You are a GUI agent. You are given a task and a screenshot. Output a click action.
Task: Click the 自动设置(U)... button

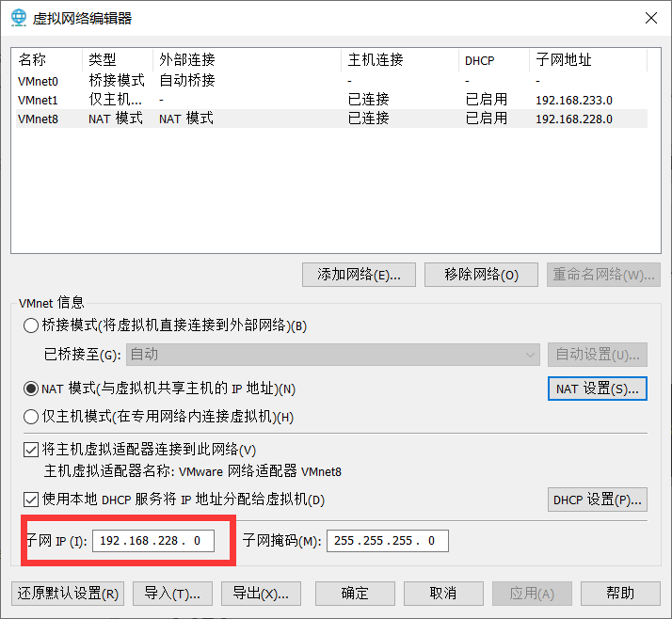click(x=598, y=355)
